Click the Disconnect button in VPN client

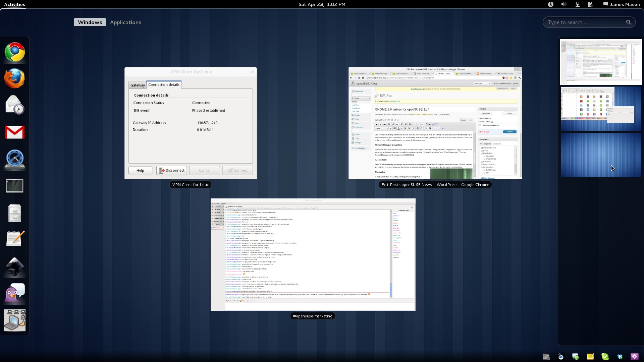click(x=172, y=170)
